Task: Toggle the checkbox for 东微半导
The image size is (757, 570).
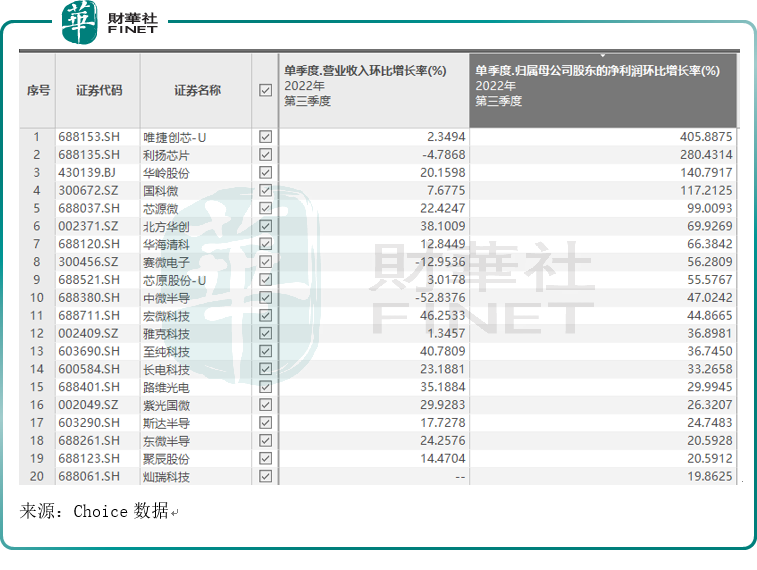Action: (x=265, y=440)
